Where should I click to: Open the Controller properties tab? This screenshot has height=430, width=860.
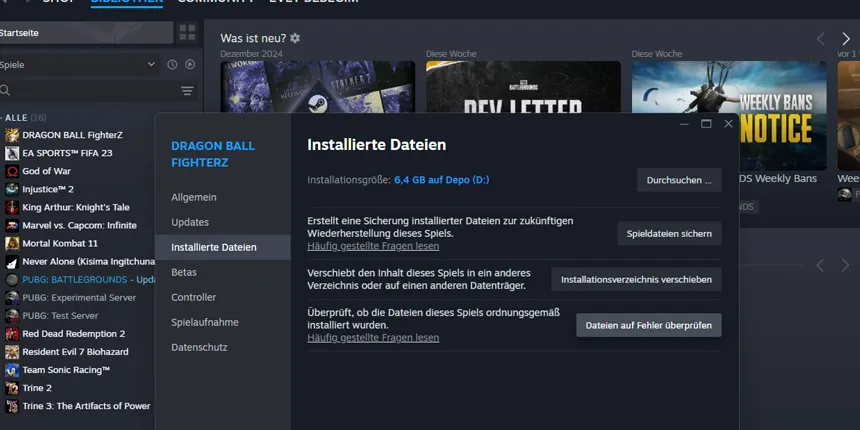pos(194,297)
